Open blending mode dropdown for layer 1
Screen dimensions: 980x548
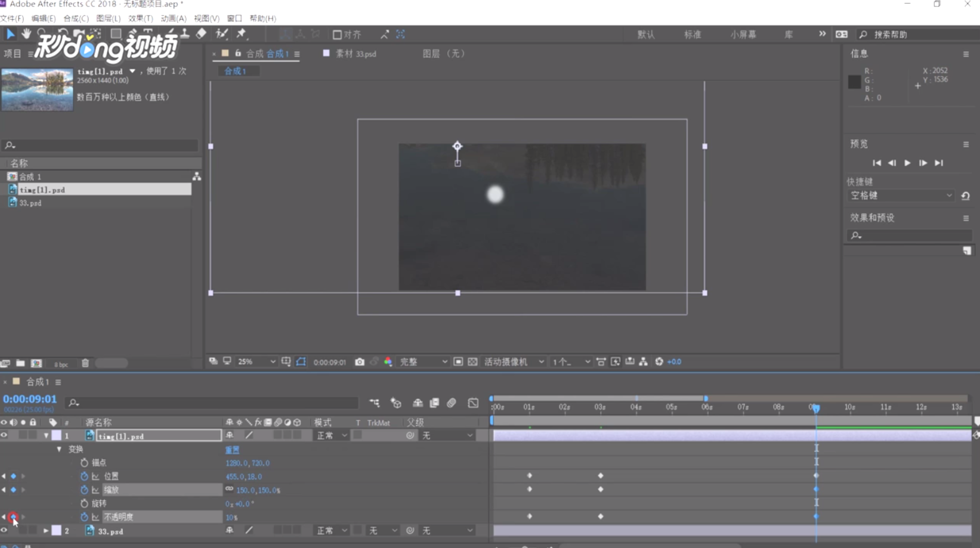331,436
